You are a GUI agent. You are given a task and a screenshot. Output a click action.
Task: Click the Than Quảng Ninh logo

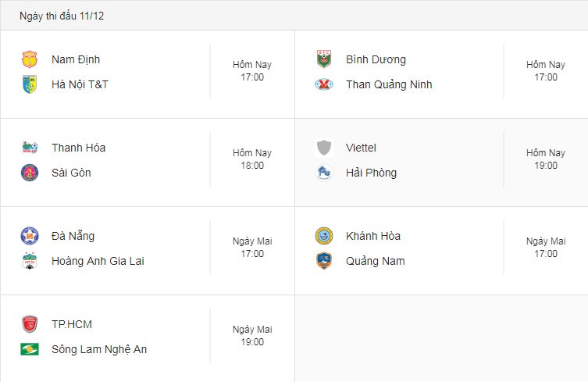[x=323, y=84]
